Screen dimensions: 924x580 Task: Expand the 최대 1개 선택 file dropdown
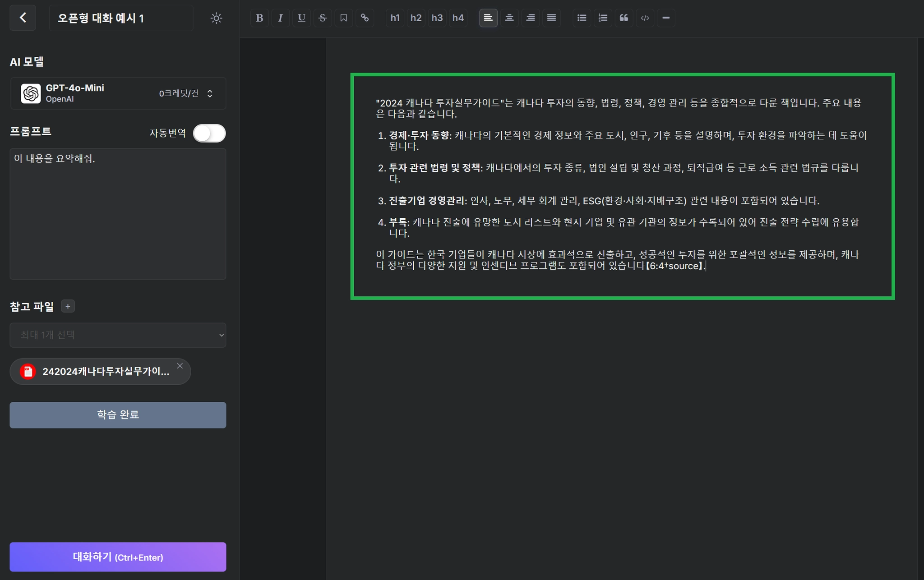[118, 335]
